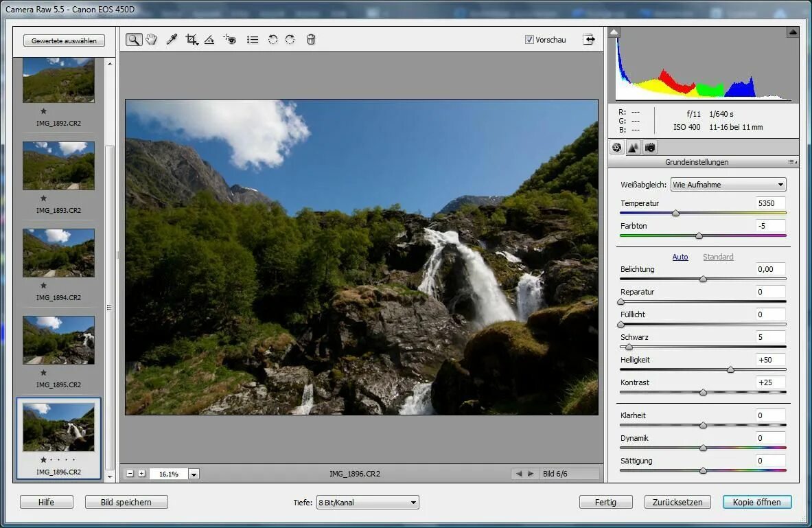Rotate image 90° clockwise
This screenshot has height=528, width=812.
coord(290,39)
